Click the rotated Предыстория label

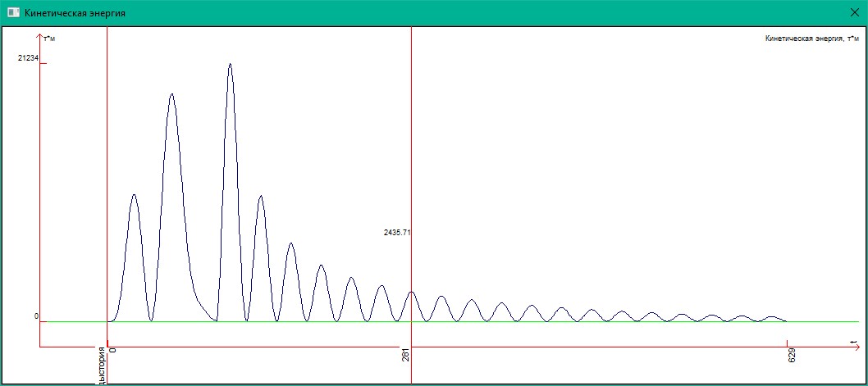coord(102,366)
